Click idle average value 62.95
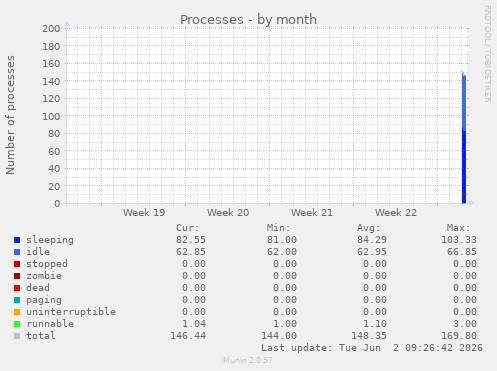497x371 pixels. pos(372,252)
